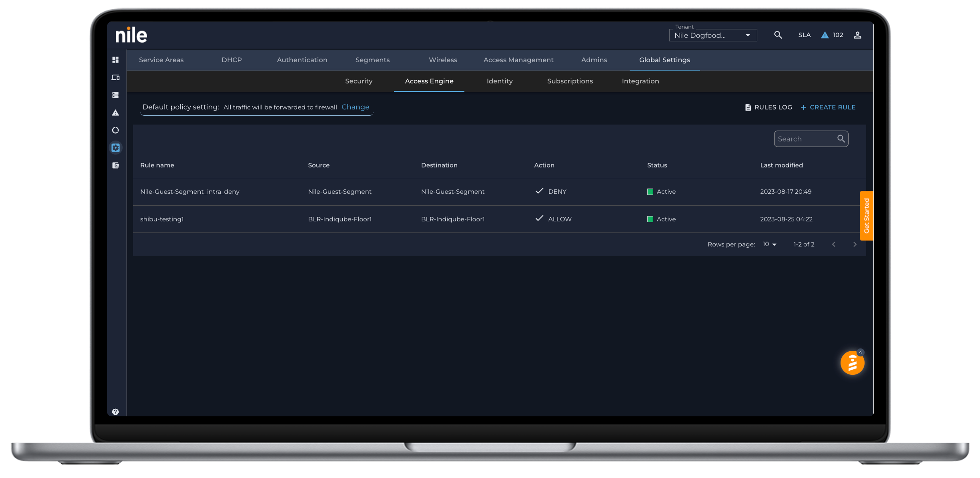This screenshot has width=980, height=478.
Task: Open the Authentication tab
Action: click(302, 60)
